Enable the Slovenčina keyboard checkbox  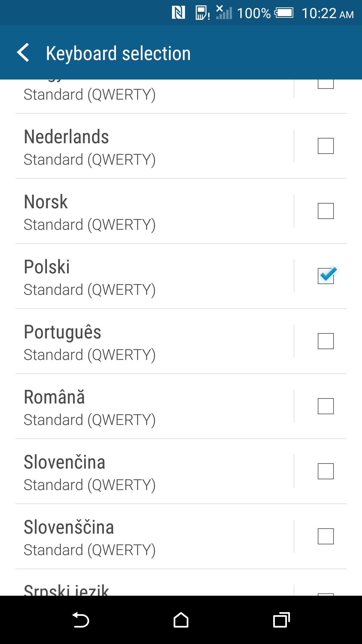tap(325, 471)
